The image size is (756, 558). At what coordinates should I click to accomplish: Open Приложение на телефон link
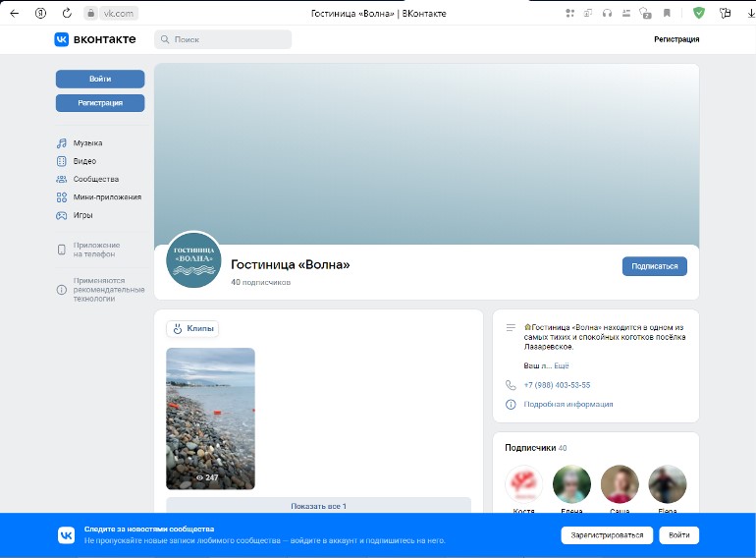(96, 250)
